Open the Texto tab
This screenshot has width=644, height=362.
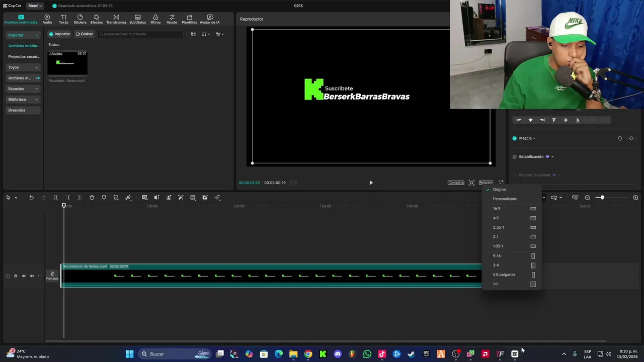point(63,19)
